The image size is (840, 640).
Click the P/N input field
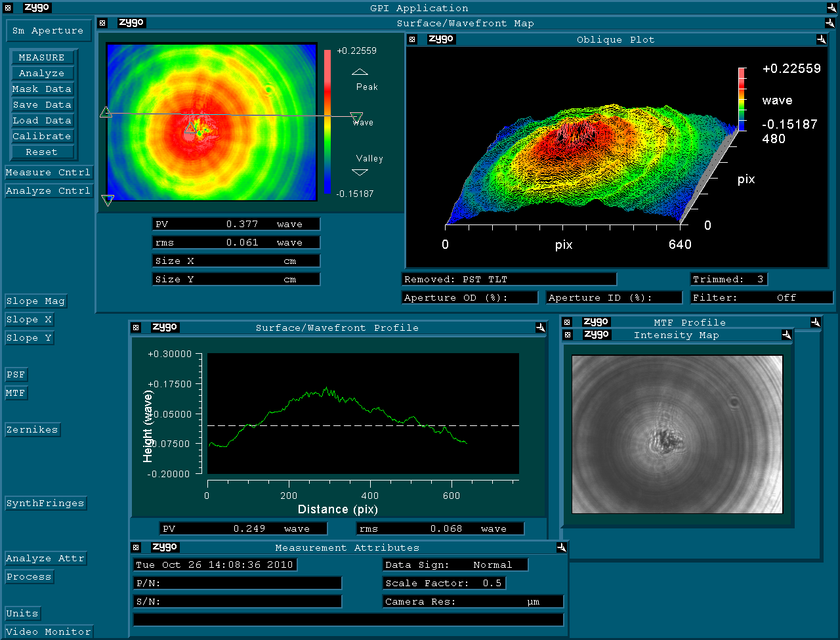(238, 583)
